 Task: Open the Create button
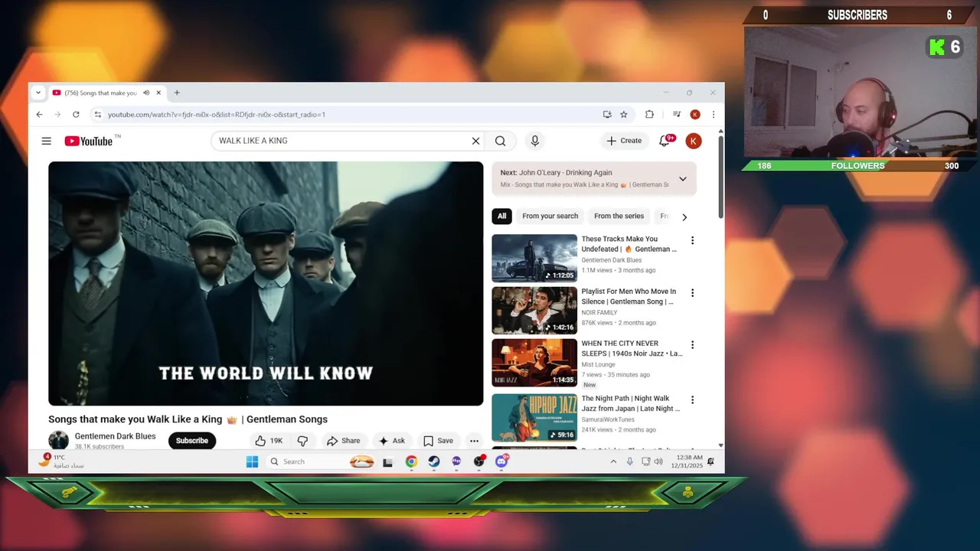pos(624,141)
